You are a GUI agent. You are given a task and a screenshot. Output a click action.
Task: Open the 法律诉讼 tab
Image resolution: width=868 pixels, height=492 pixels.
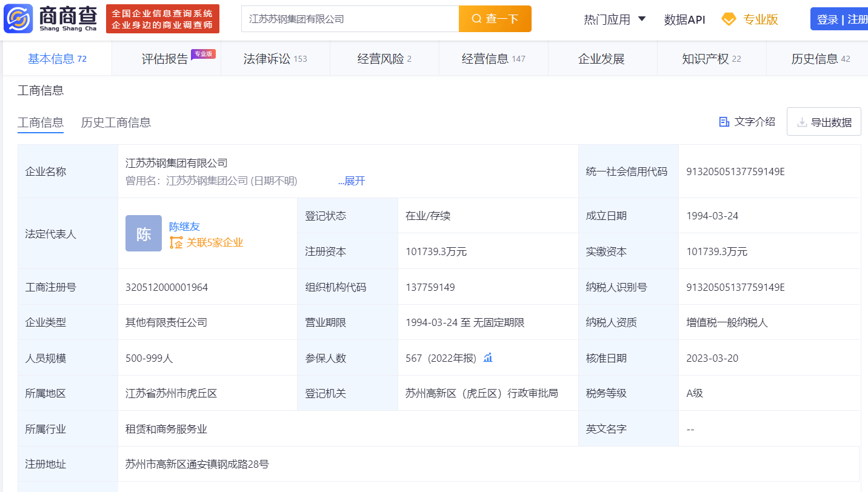pos(275,59)
